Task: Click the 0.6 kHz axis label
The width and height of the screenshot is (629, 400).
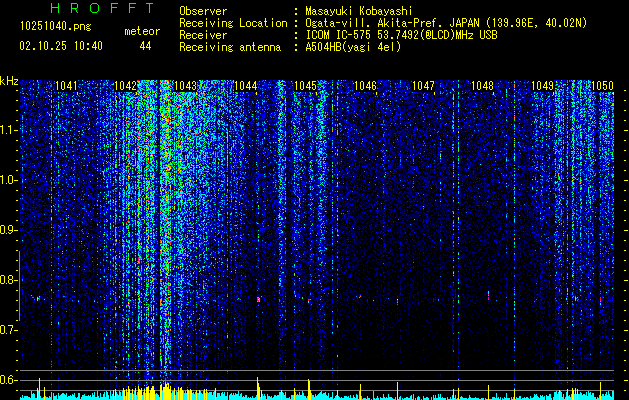Action: (8, 380)
